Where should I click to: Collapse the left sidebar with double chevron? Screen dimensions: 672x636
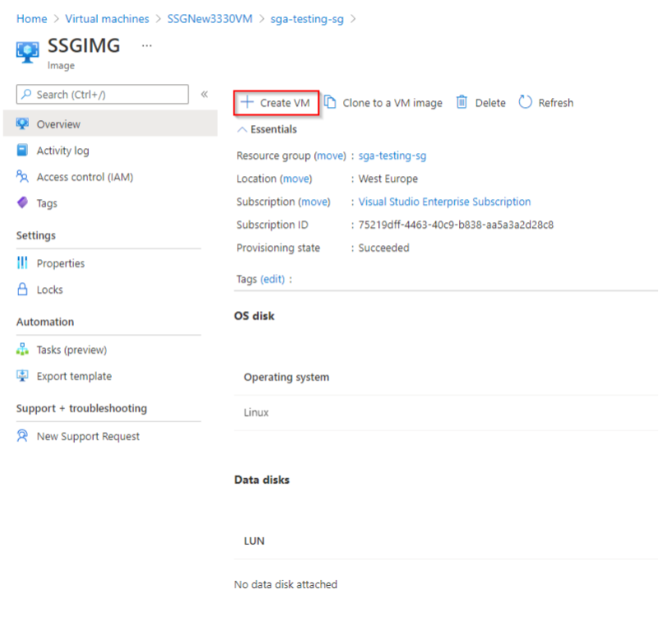pos(204,95)
